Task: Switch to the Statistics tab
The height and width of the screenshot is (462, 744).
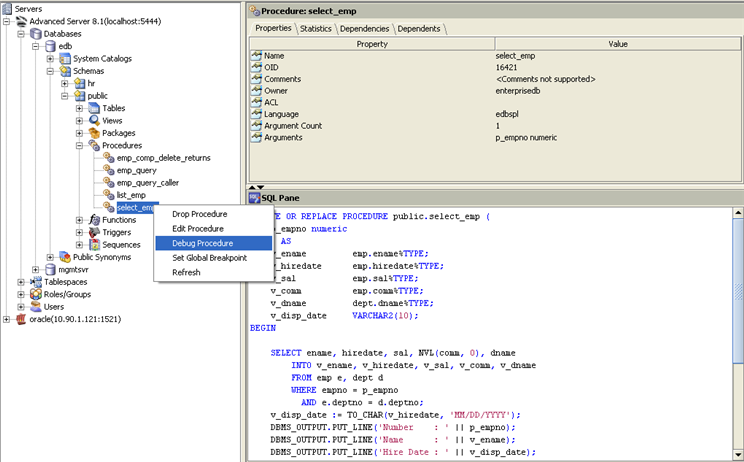Action: click(315, 28)
